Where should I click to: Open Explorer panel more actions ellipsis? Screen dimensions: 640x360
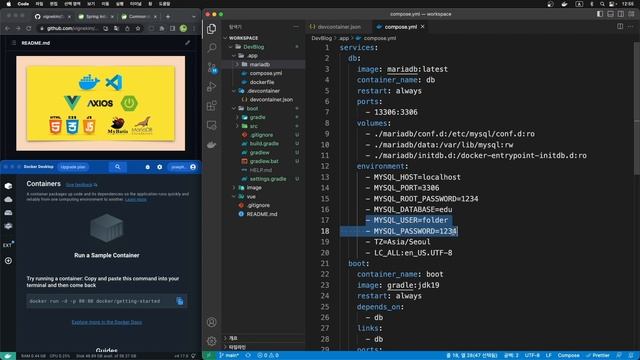(296, 27)
